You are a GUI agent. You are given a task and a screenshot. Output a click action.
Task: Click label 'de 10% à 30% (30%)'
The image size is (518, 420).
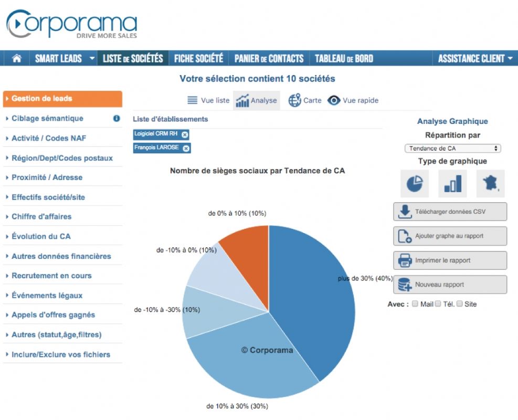pos(237,406)
